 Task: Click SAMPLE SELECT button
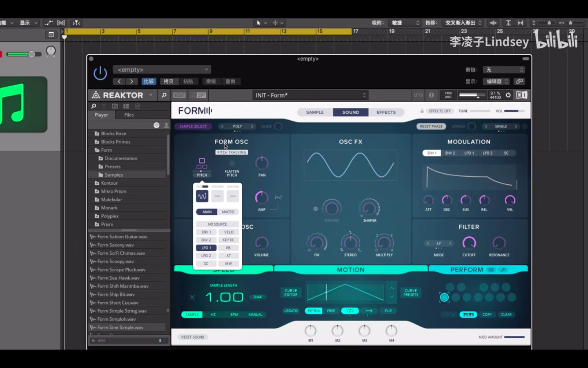click(193, 126)
